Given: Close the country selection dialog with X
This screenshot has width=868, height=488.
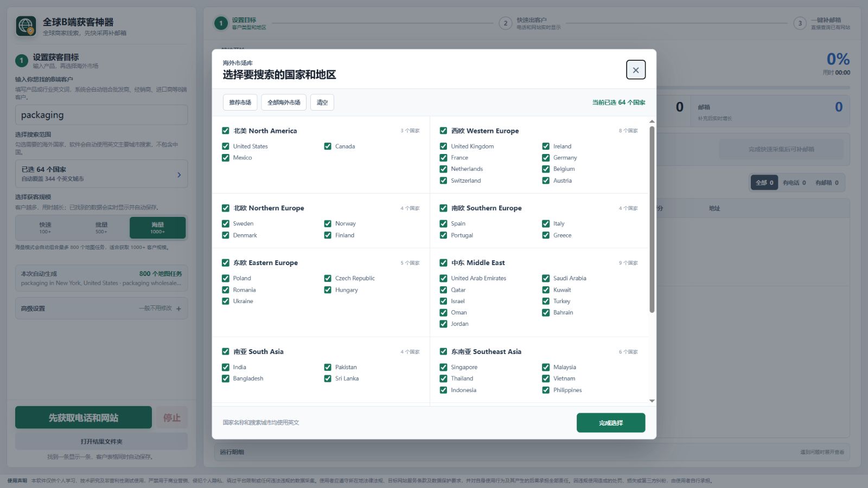Looking at the screenshot, I should coord(636,70).
